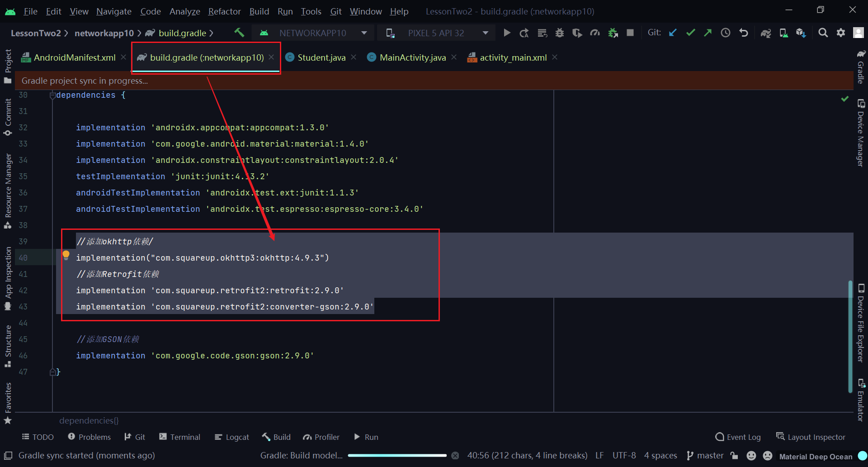Cancel the Gradle sync progress
The height and width of the screenshot is (467, 868).
click(x=455, y=456)
